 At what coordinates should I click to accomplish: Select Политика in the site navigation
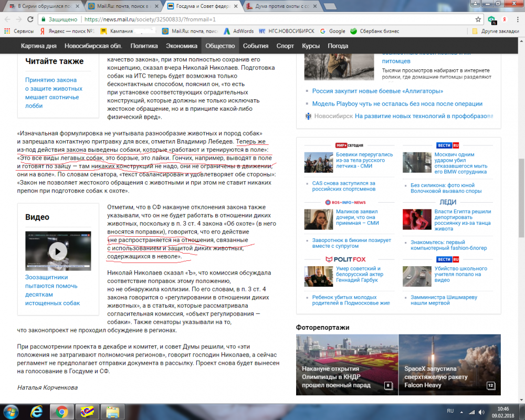(144, 46)
